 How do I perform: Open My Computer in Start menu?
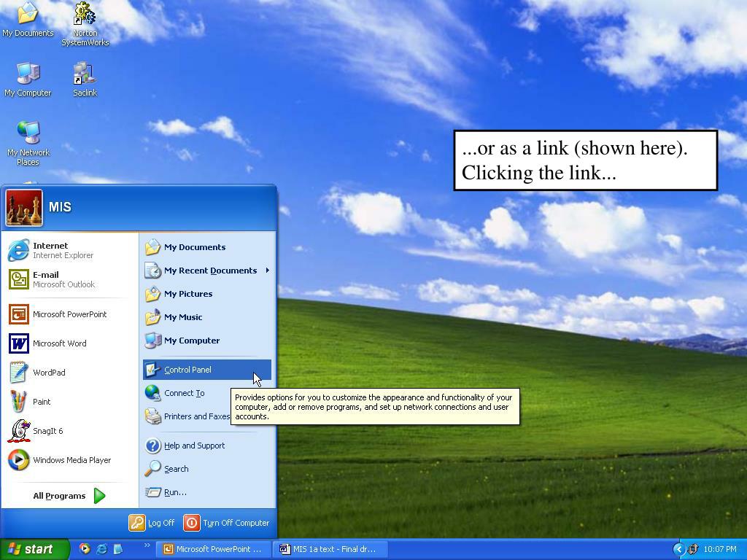206,341
